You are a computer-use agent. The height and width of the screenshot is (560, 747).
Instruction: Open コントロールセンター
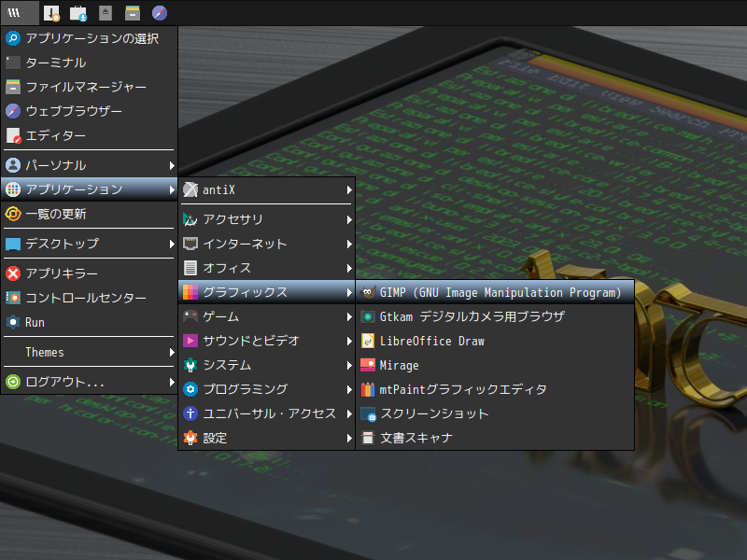89,298
